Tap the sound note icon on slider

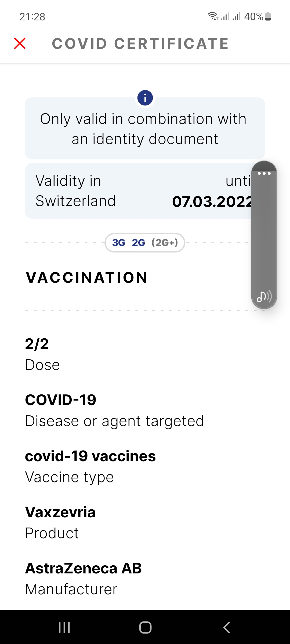point(264,297)
